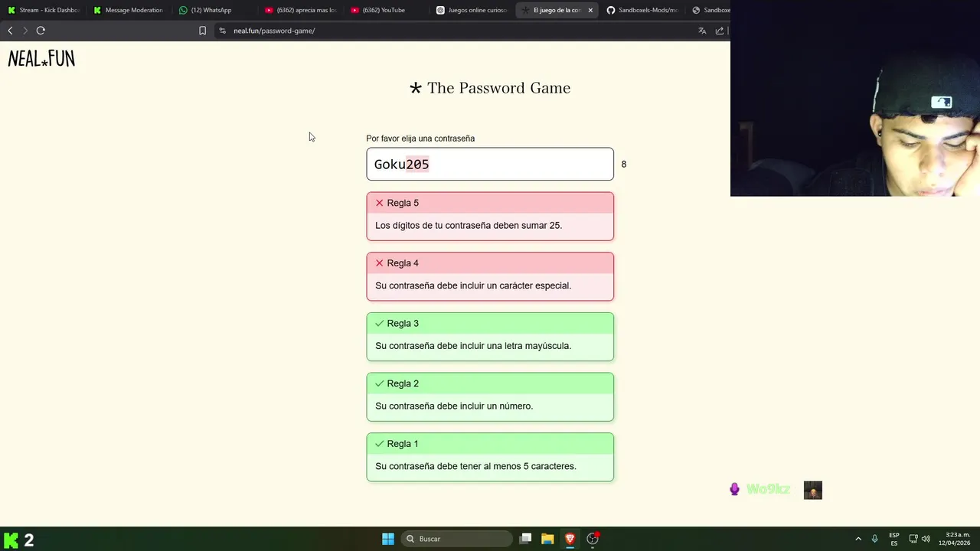Click the Regla 1 header
This screenshot has width=980, height=551.
pos(490,444)
